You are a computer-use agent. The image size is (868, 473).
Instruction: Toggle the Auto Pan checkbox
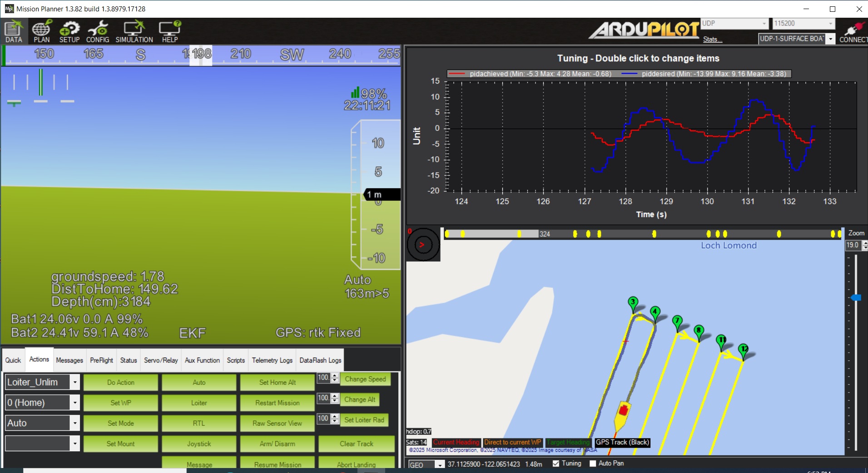point(592,463)
